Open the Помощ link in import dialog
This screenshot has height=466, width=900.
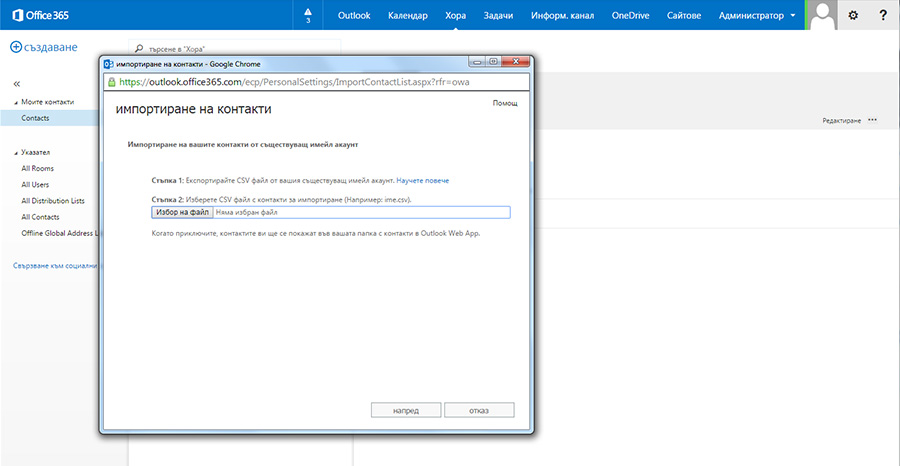pyautogui.click(x=505, y=103)
